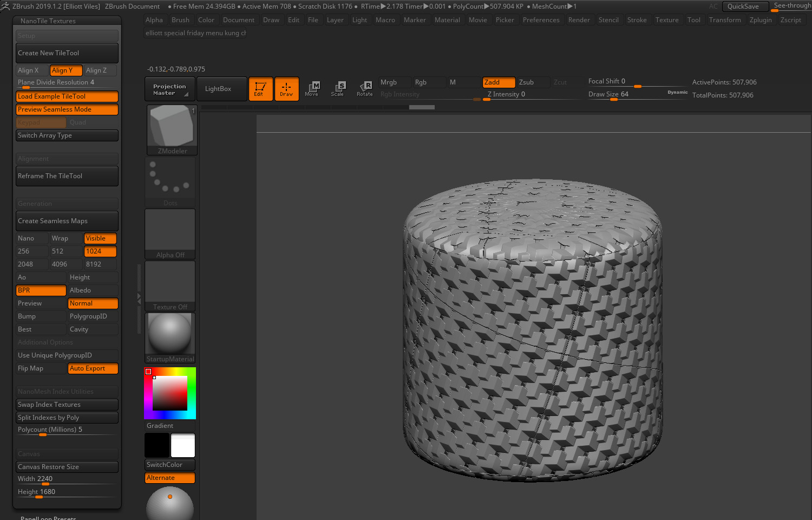Switch to the Scale tool
This screenshot has width=812, height=520.
[338, 89]
